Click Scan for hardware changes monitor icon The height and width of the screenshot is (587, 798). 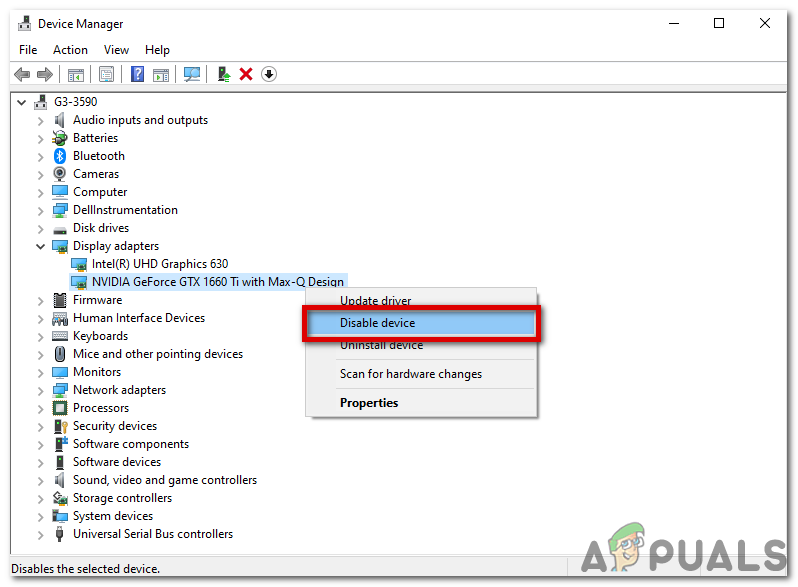coord(192,74)
